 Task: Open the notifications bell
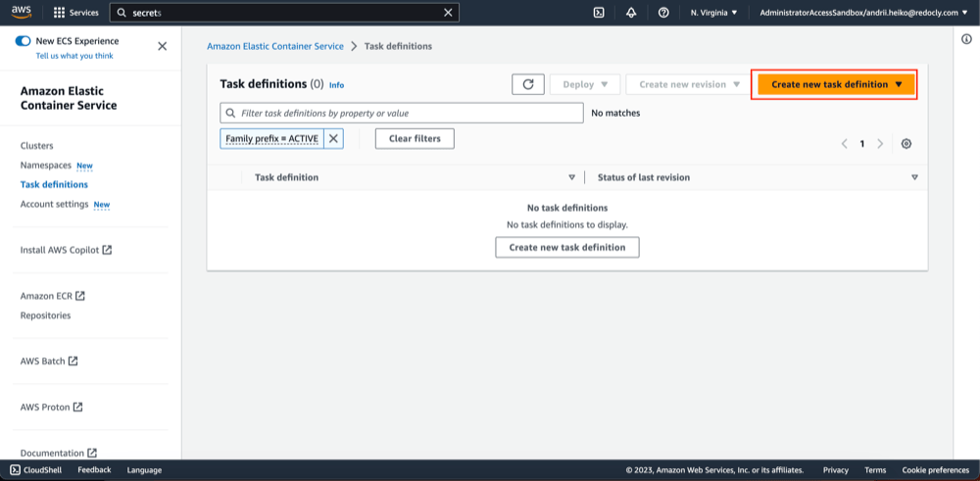pyautogui.click(x=631, y=13)
